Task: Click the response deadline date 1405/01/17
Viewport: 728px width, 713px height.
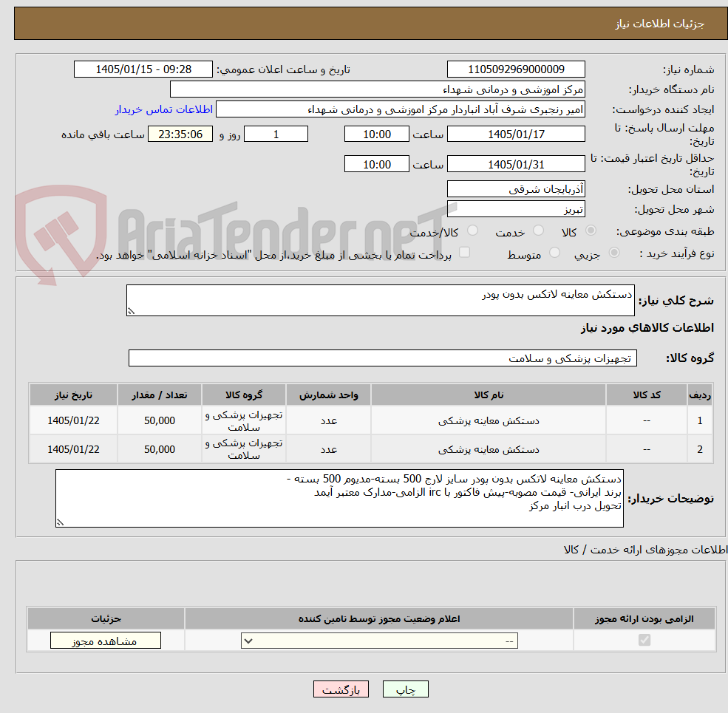Action: pyautogui.click(x=516, y=134)
